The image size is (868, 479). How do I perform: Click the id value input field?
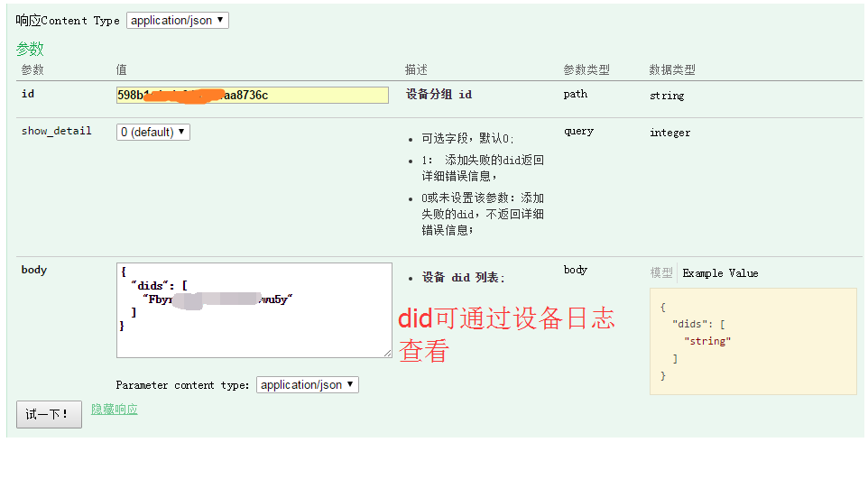252,95
